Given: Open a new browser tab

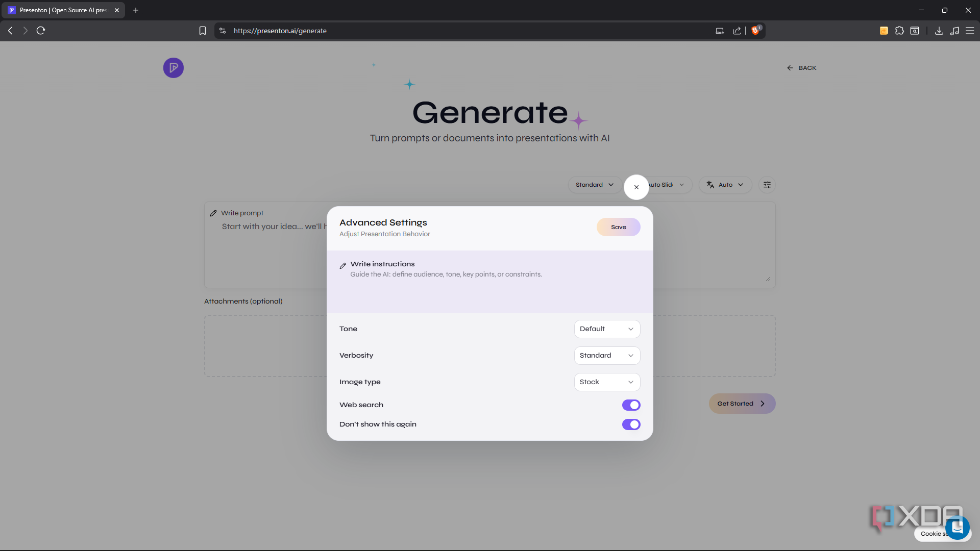Looking at the screenshot, I should (136, 10).
